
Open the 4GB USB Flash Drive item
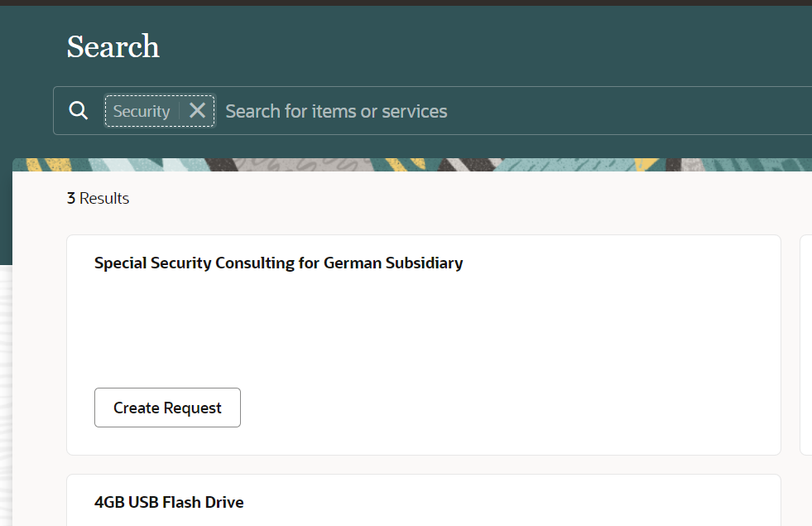click(x=169, y=502)
